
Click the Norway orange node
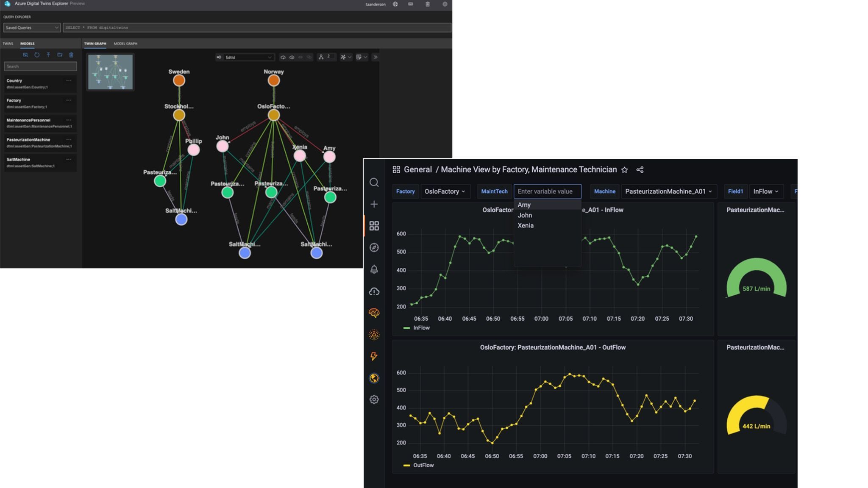[x=274, y=80]
